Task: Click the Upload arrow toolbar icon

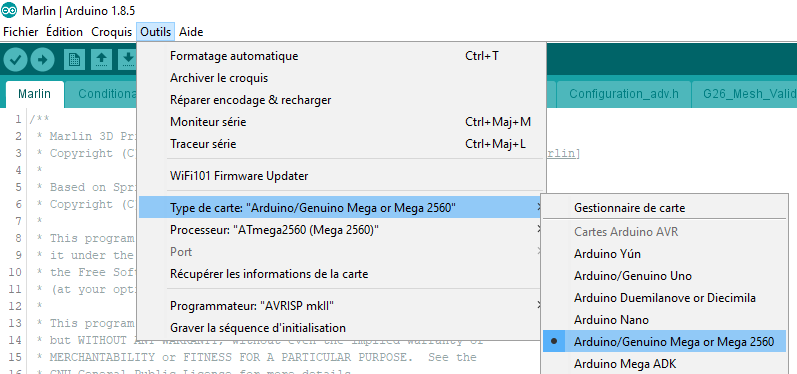Action: coord(42,60)
